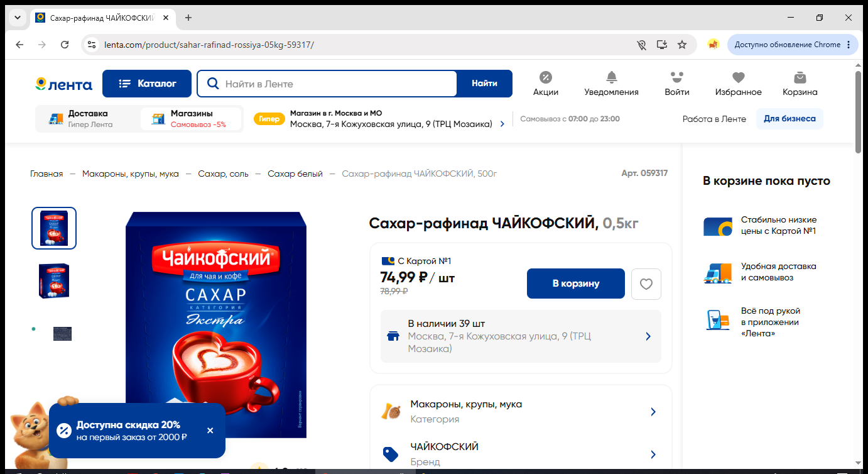Open the Работа в Ленте link
The image size is (868, 474).
coord(714,119)
